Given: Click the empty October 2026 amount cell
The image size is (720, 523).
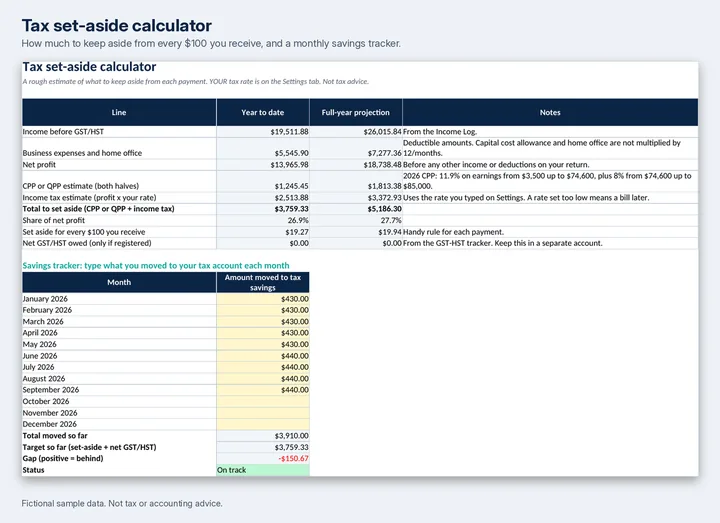Looking at the screenshot, I should point(263,401).
